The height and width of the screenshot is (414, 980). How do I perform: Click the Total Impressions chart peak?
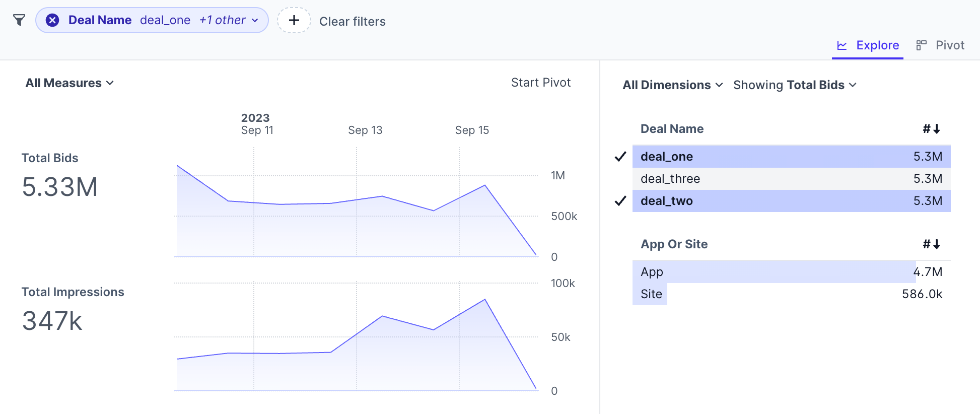pyautogui.click(x=485, y=300)
